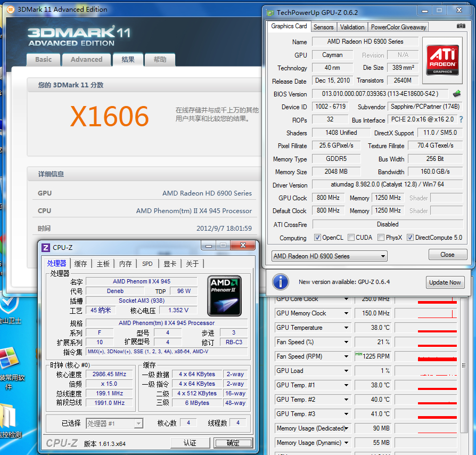476x455 pixels.
Task: Click the X1606 score text in 3DMark 11
Action: tap(110, 117)
